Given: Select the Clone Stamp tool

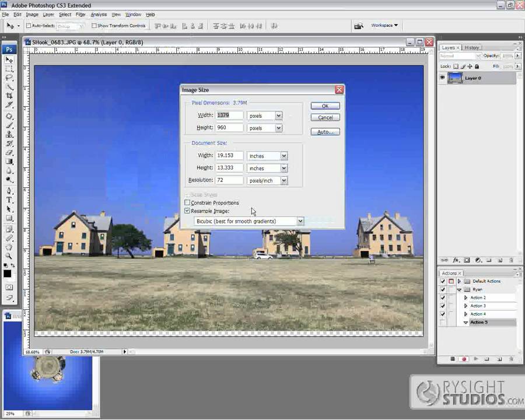Looking at the screenshot, I should (x=9, y=134).
